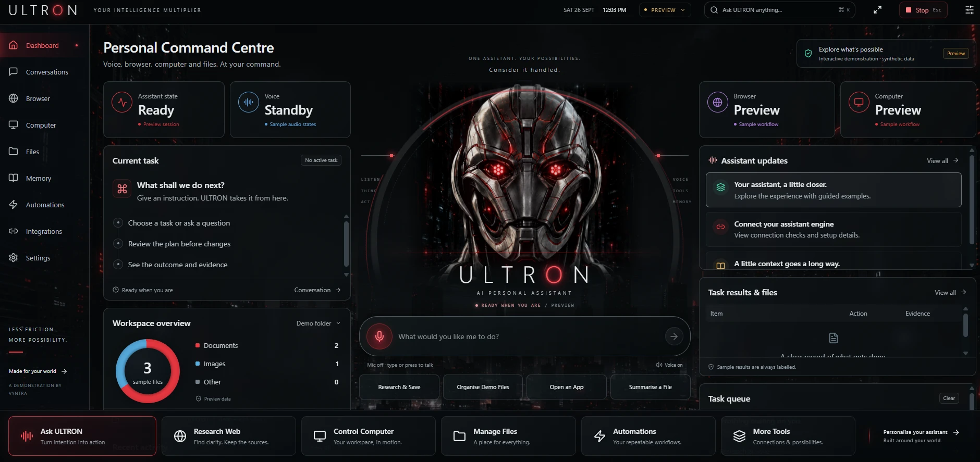
Task: Click the Dashboard home icon
Action: (x=14, y=45)
